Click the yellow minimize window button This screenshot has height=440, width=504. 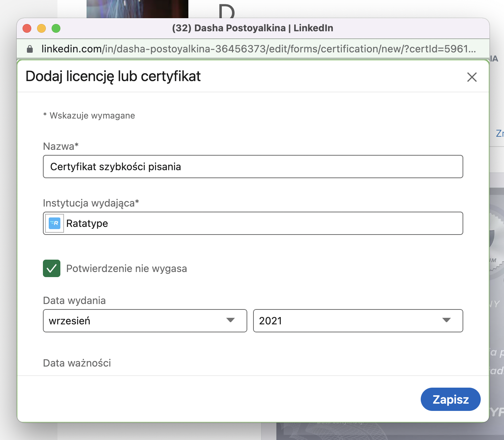[x=41, y=28]
